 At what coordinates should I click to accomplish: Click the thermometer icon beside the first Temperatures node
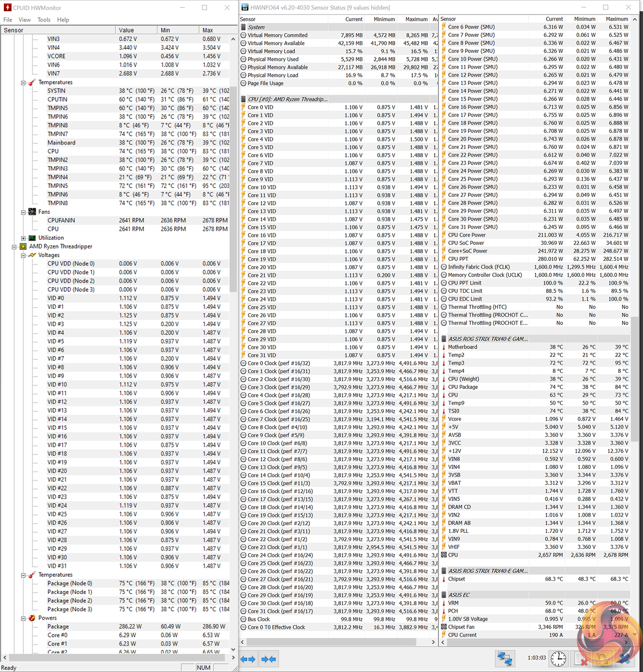(32, 82)
